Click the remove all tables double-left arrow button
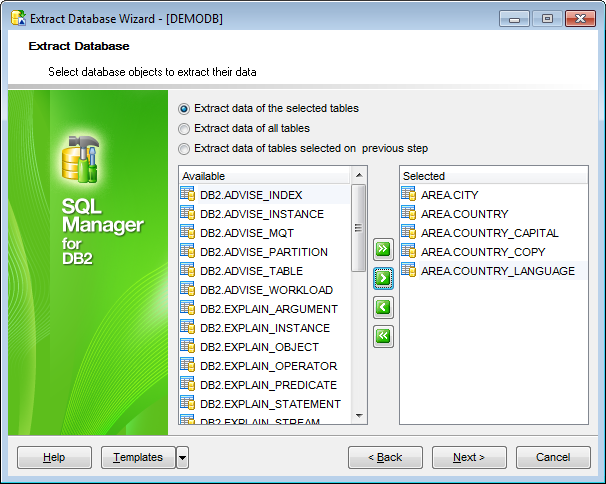606x484 pixels. tap(383, 336)
